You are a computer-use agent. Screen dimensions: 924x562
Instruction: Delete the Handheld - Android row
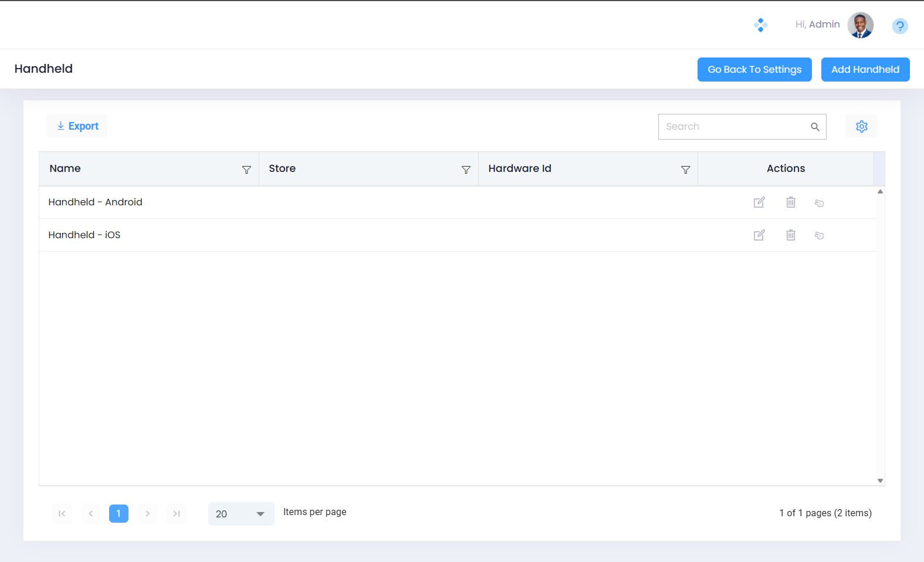[x=791, y=202]
